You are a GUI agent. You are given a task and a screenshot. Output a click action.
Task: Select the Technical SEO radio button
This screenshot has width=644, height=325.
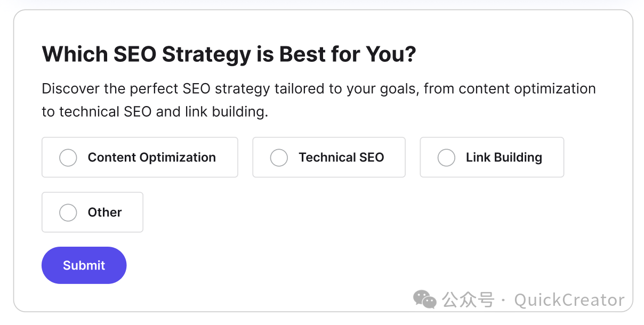[279, 158]
